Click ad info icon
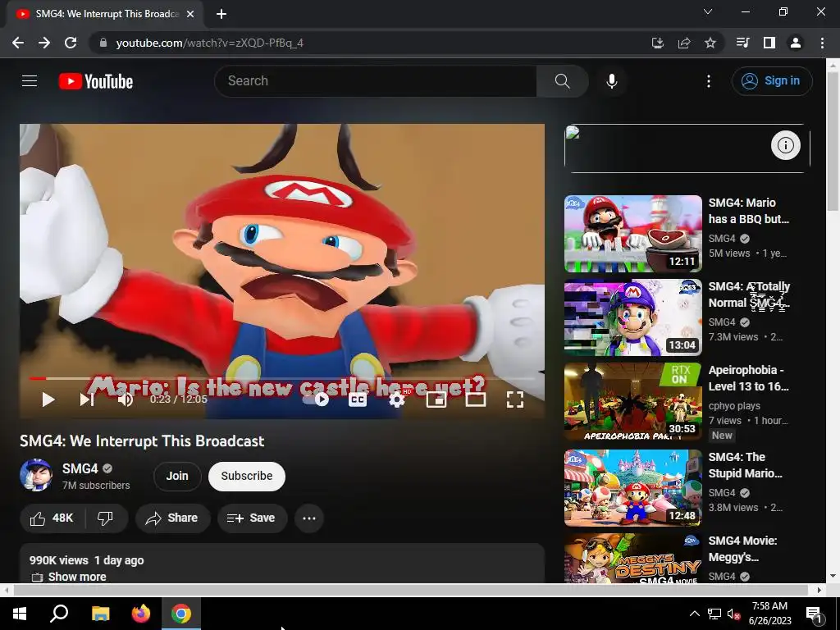 [x=785, y=145]
